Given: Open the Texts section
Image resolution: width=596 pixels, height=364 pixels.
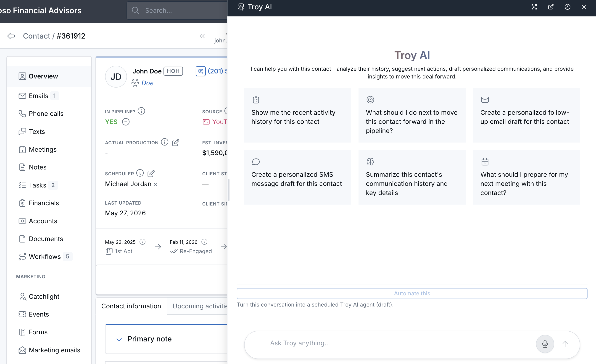Looking at the screenshot, I should [49, 132].
